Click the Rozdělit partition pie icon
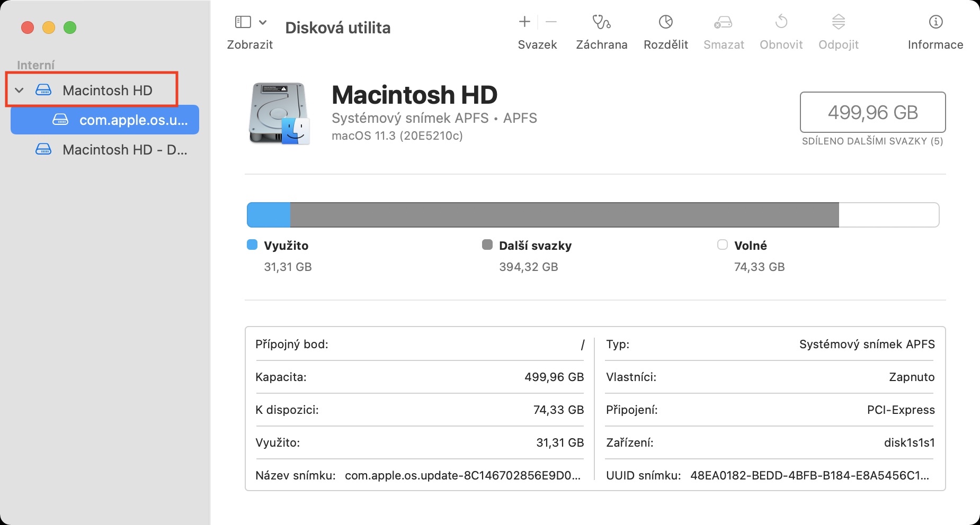 click(x=665, y=22)
